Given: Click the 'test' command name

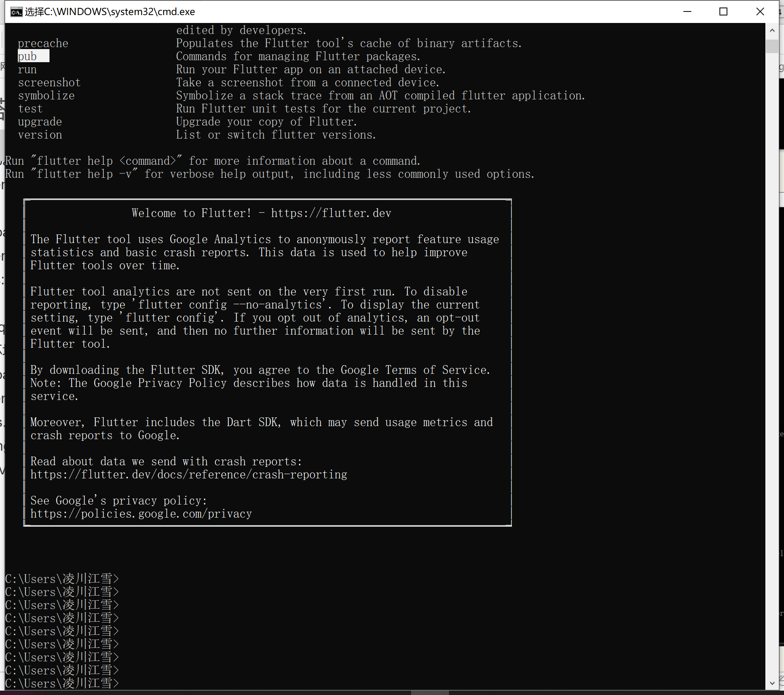Looking at the screenshot, I should pyautogui.click(x=30, y=109).
